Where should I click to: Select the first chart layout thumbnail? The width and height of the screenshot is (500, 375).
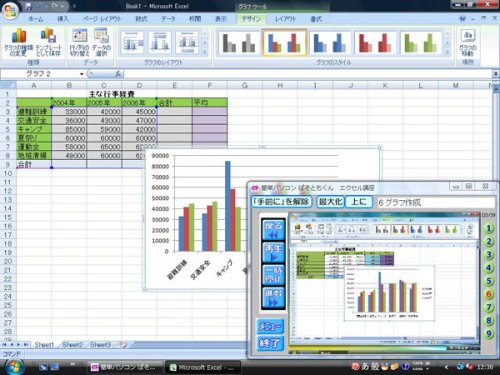pos(132,43)
